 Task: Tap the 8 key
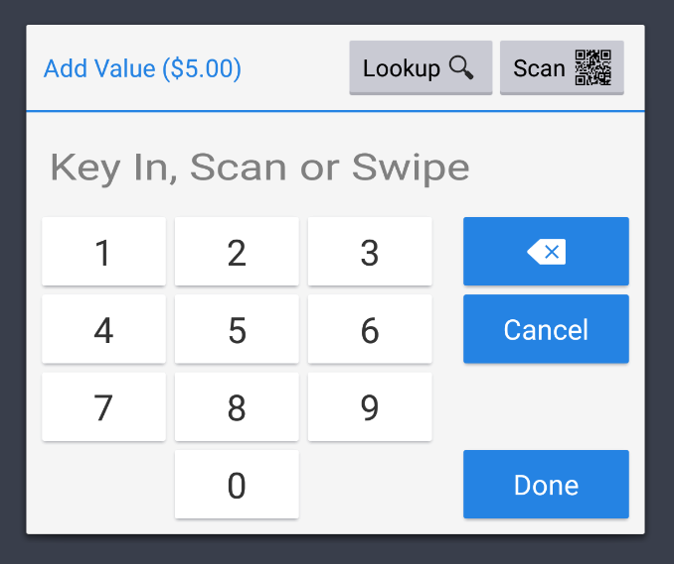click(237, 408)
